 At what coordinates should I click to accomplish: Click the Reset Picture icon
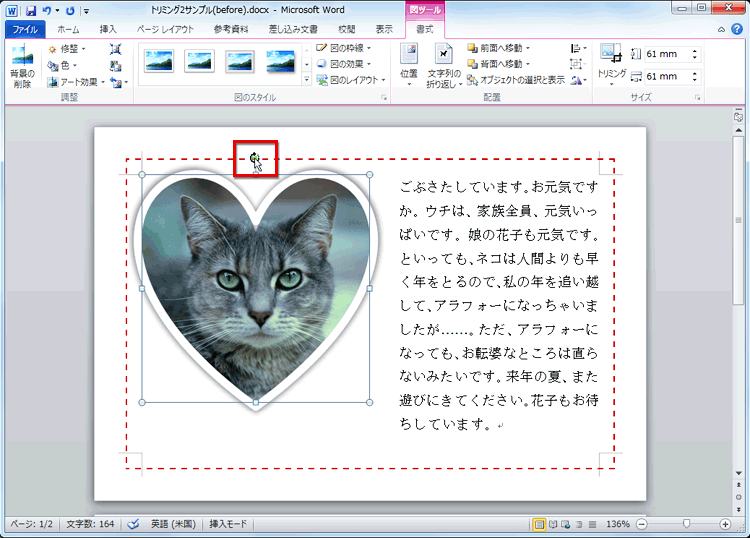pyautogui.click(x=118, y=82)
